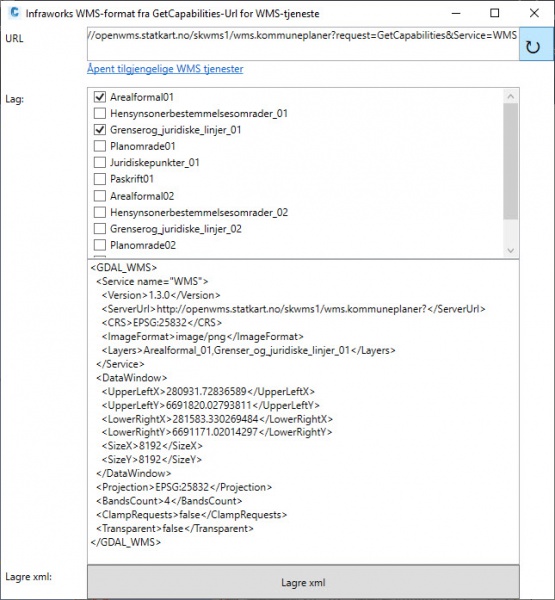Click the Infraworks app icon in the title bar
555x600 pixels.
[x=15, y=13]
